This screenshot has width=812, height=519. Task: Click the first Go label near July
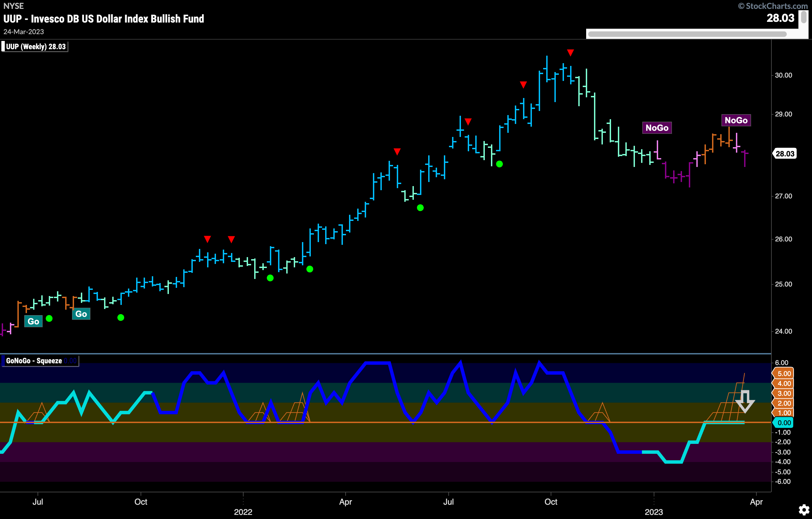coord(33,321)
